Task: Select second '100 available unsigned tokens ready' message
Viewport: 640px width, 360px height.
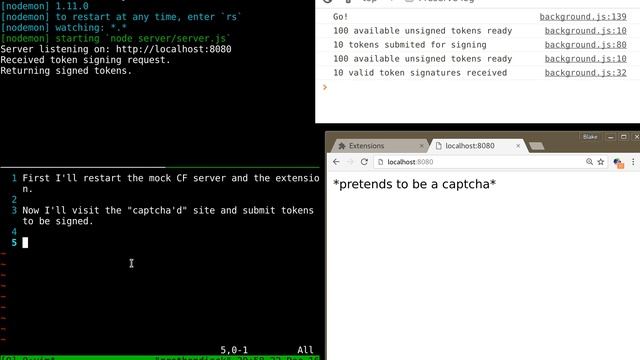Action: point(422,59)
